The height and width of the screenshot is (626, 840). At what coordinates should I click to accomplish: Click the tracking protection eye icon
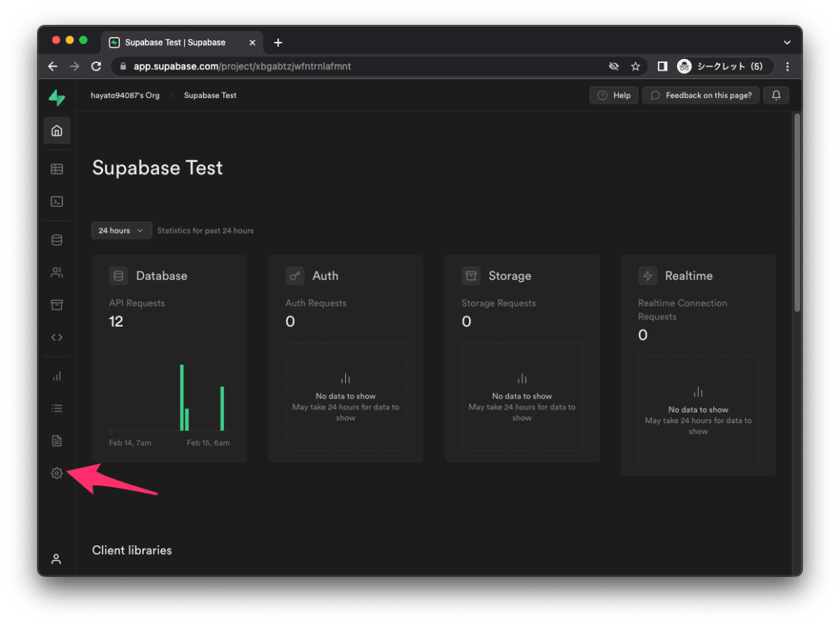tap(614, 66)
